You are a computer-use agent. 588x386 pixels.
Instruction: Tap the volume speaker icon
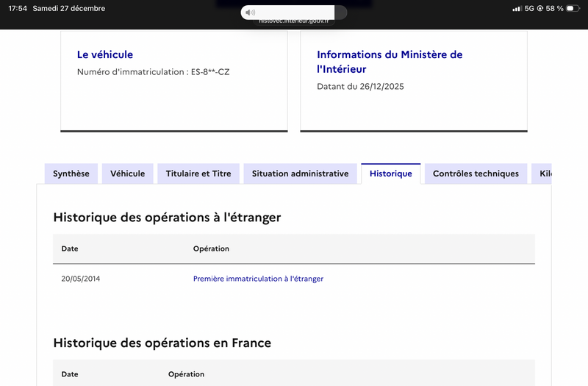[x=251, y=12]
